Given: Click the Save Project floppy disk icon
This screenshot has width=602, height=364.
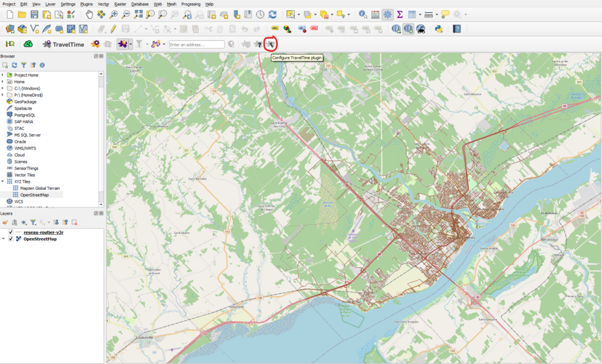Looking at the screenshot, I should (x=34, y=14).
